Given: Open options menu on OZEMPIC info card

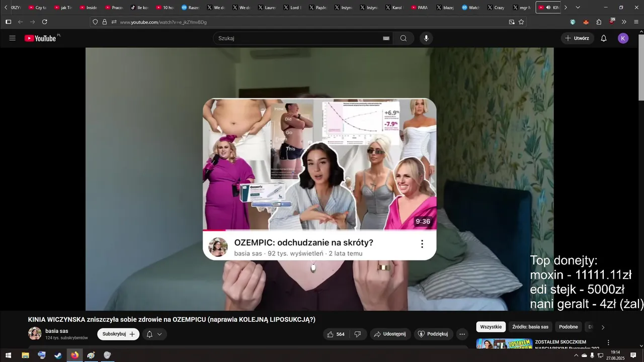Looking at the screenshot, I should [422, 244].
